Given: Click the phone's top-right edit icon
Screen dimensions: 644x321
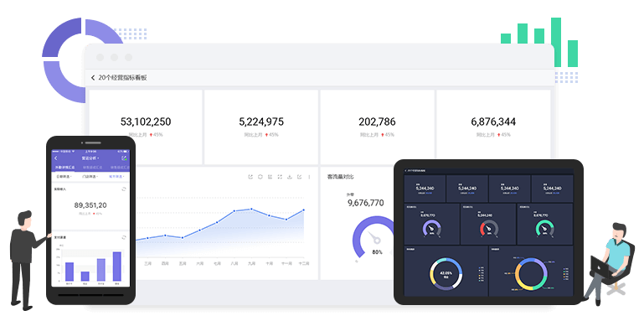Looking at the screenshot, I should pyautogui.click(x=124, y=158).
